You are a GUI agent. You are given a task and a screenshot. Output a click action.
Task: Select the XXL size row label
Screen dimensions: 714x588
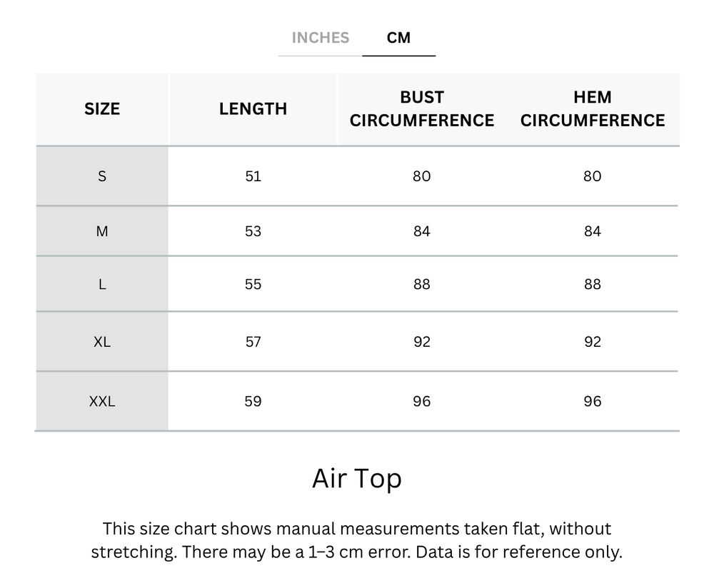(x=102, y=401)
